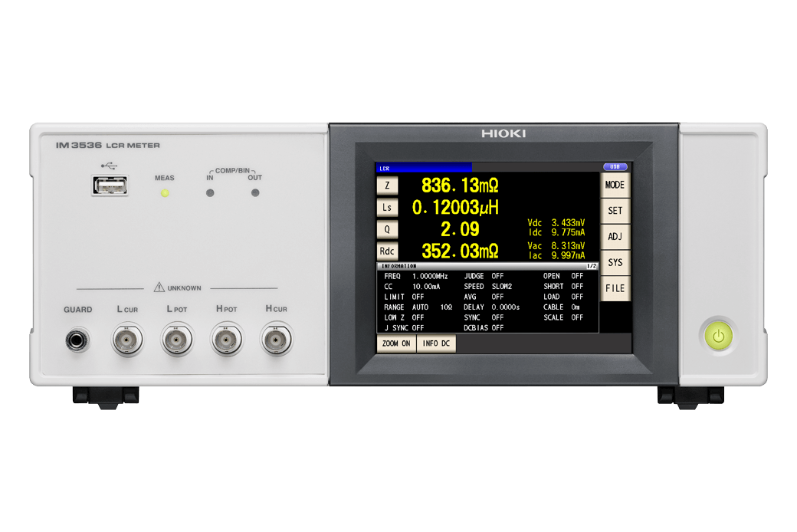
Task: Click the green MEAS indicator LED
Action: click(164, 192)
